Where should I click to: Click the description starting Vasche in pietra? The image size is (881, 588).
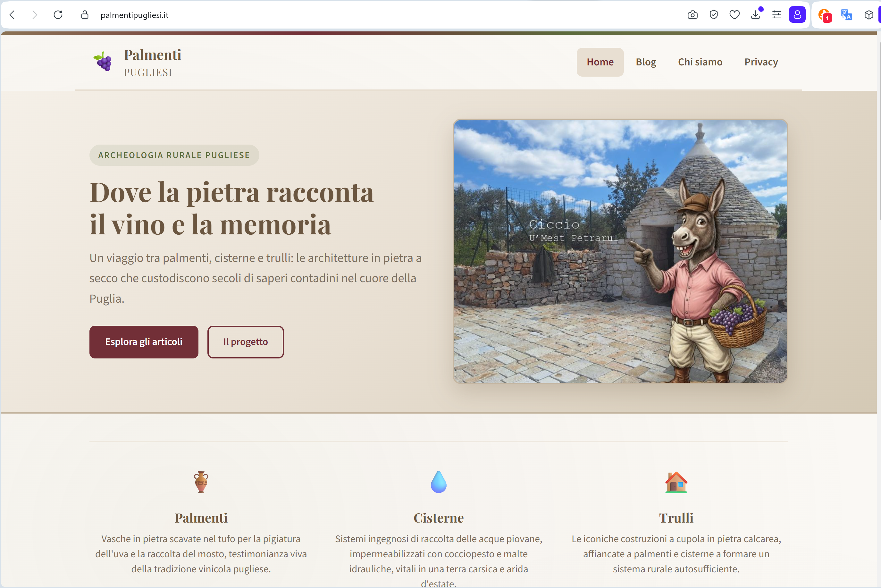(201, 554)
